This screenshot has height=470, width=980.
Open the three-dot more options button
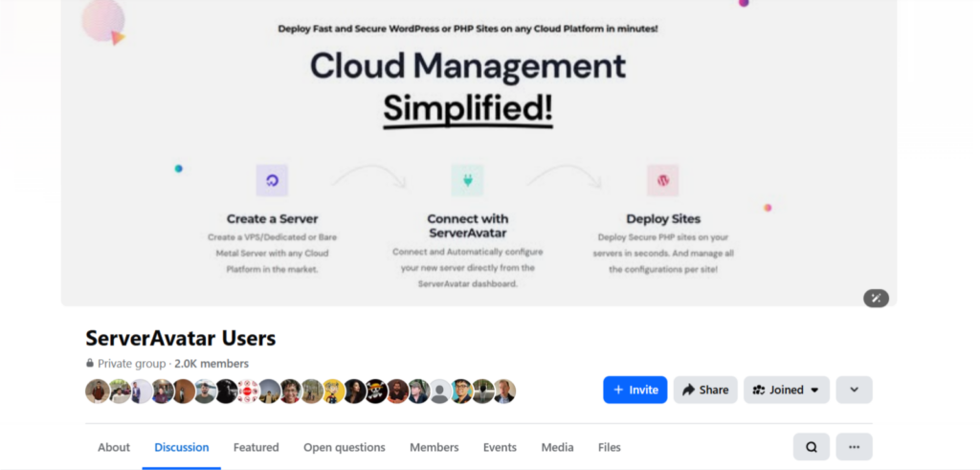click(x=854, y=447)
